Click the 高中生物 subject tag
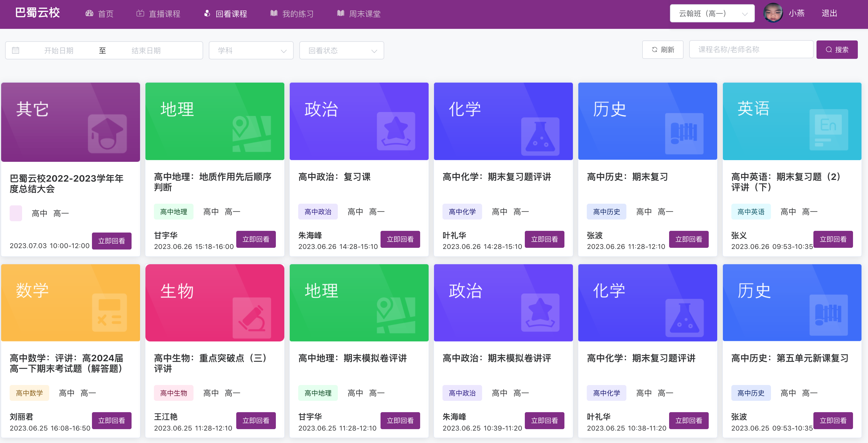 tap(173, 393)
